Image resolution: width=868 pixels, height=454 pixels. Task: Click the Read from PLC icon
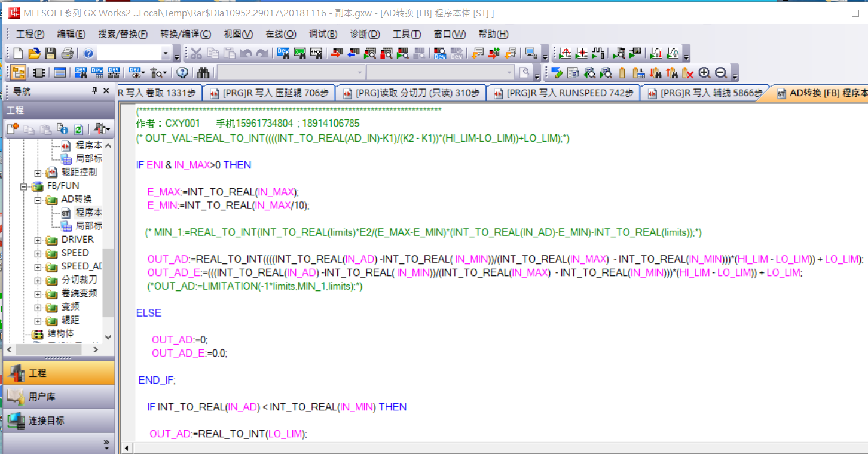(353, 54)
